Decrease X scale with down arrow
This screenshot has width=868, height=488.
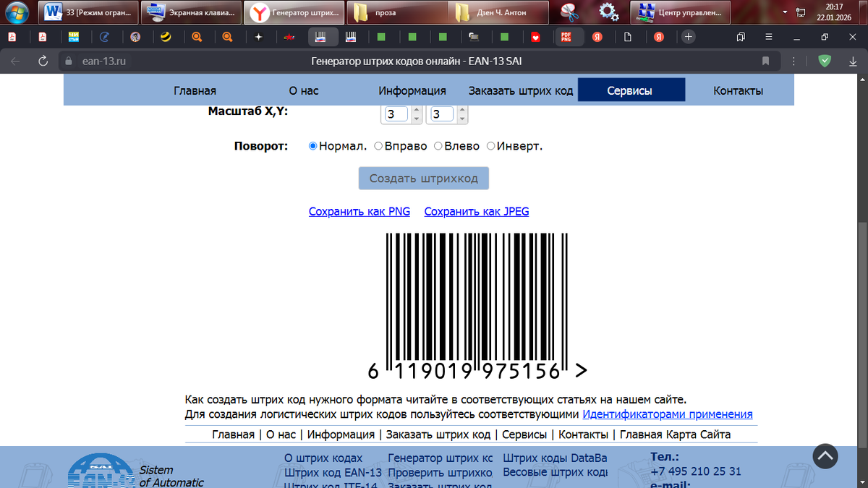(x=417, y=119)
